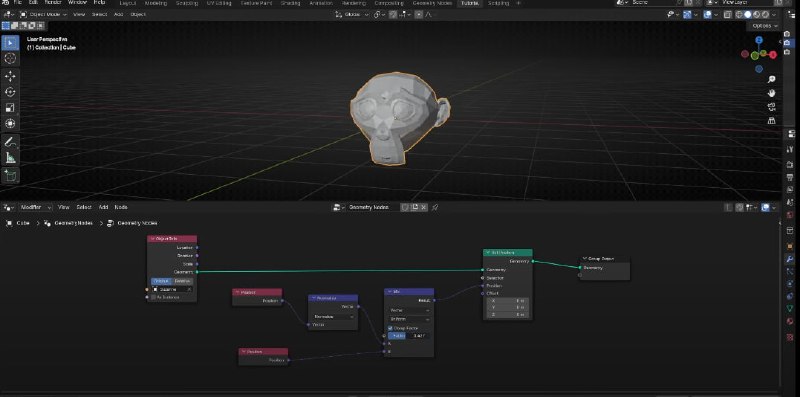Click the Cube breadcrumb in node editor
Screen dimensions: 800x397
(24, 223)
